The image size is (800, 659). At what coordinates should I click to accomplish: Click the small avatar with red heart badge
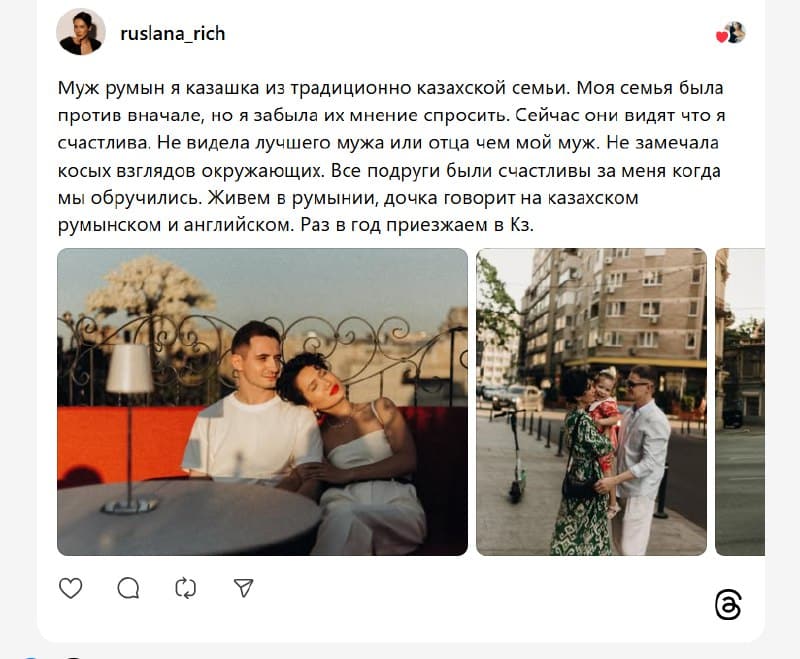(x=735, y=33)
